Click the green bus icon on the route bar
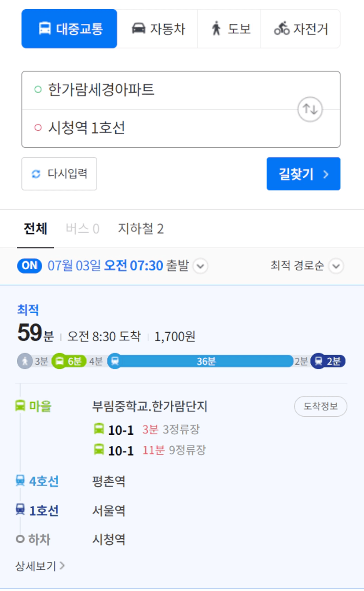Screen dimensions: 364x591 (x=59, y=361)
